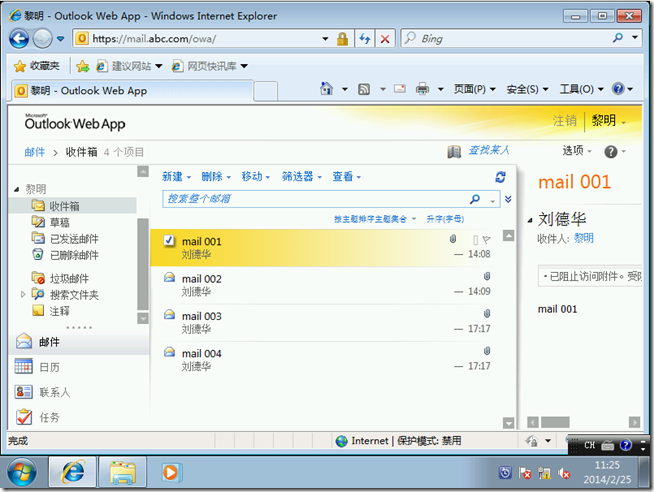Open Internet Explorer from the taskbar
Screen dimensions: 654x492
tap(73, 472)
